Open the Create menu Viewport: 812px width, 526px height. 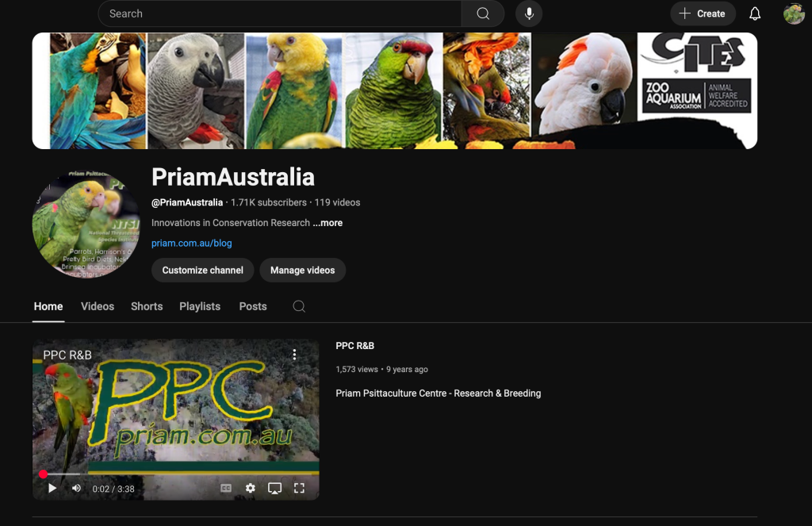coord(703,13)
